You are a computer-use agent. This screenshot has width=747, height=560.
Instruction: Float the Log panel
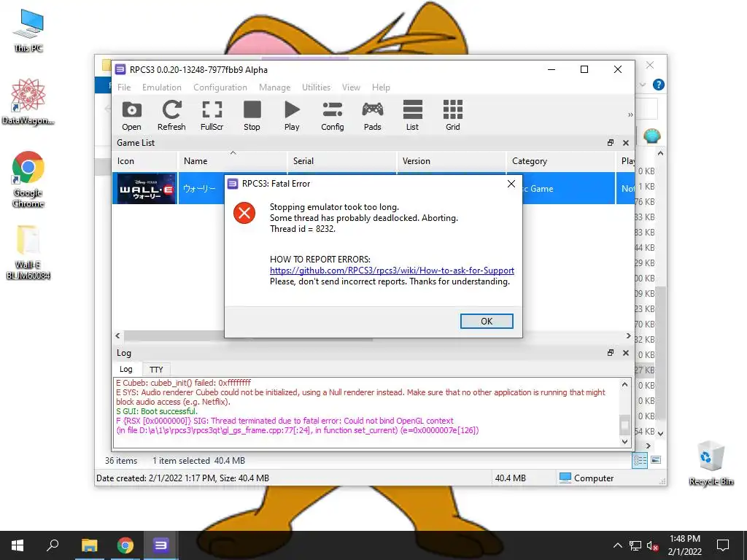(x=611, y=353)
